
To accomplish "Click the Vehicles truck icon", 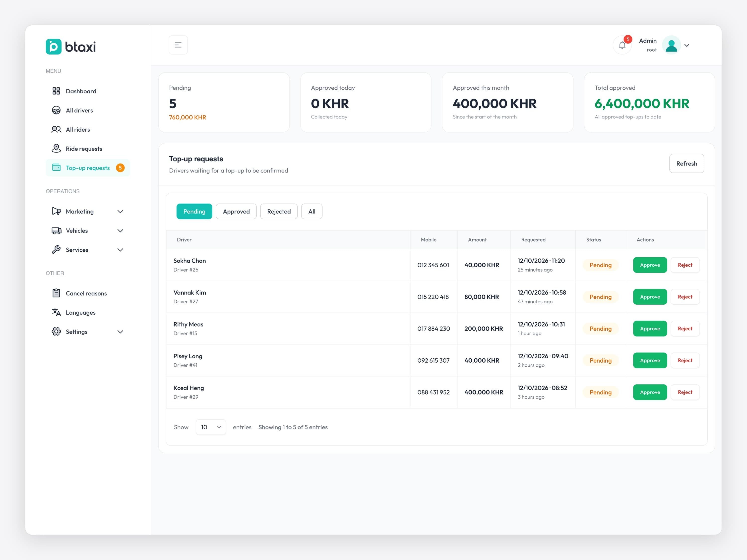I will 56,230.
